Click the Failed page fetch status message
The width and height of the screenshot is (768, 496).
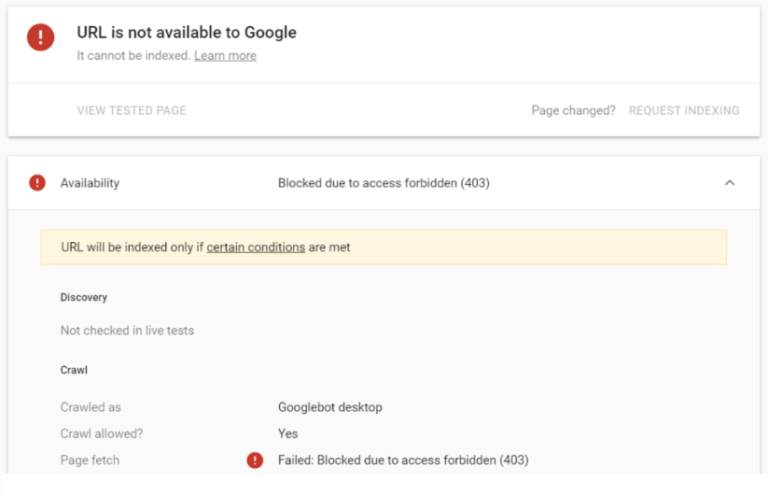click(403, 460)
